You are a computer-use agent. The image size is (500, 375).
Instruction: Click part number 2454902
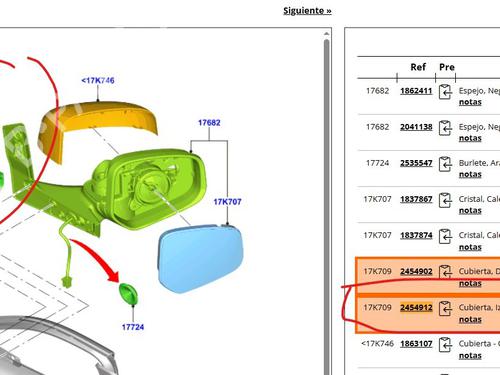[416, 271]
